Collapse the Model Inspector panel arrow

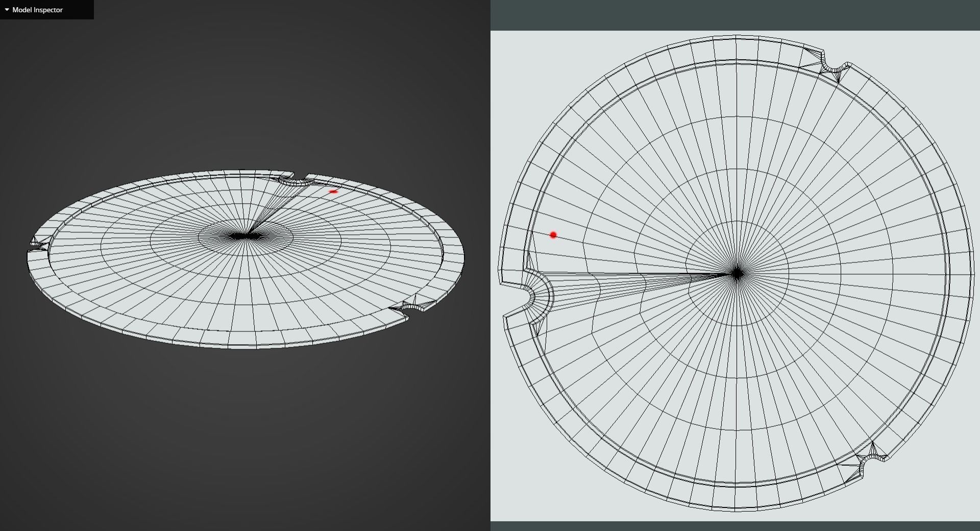7,10
